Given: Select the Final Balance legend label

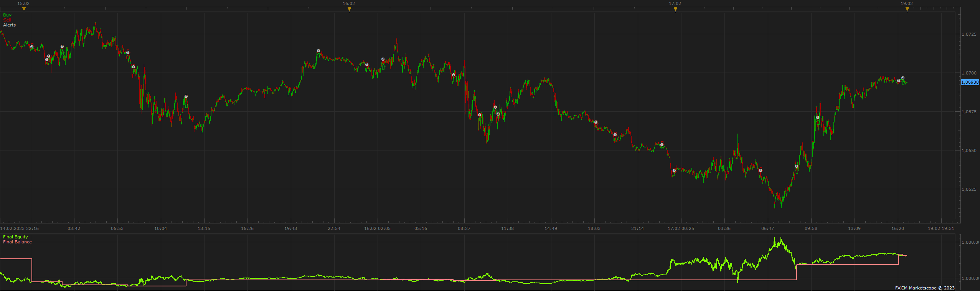Looking at the screenshot, I should pyautogui.click(x=18, y=242).
